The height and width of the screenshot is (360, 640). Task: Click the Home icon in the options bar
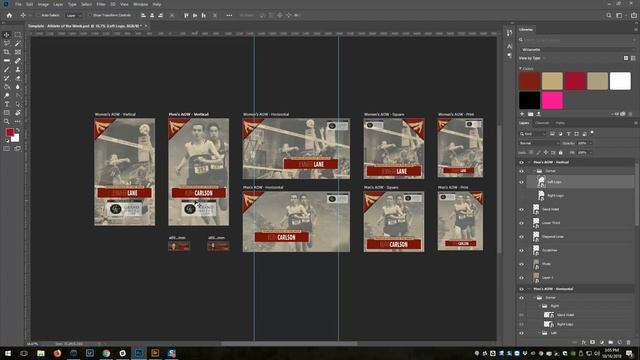[9, 16]
